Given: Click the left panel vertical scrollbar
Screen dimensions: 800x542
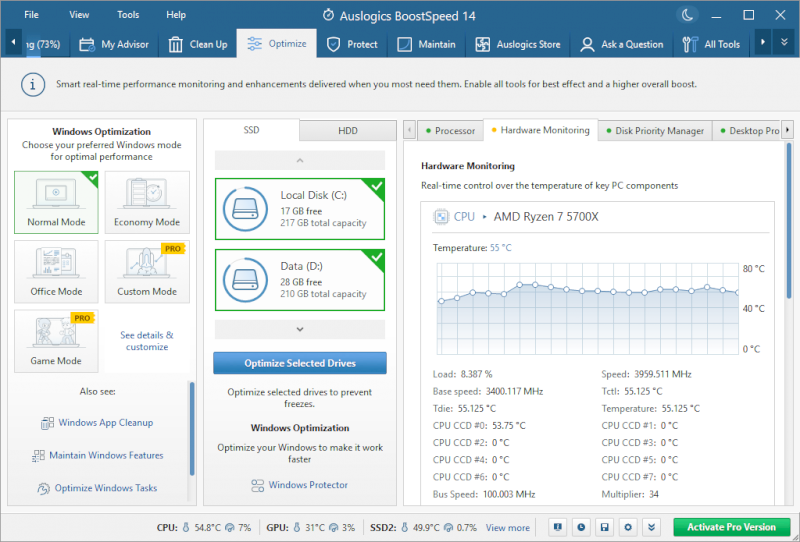Looking at the screenshot, I should click(x=190, y=430).
